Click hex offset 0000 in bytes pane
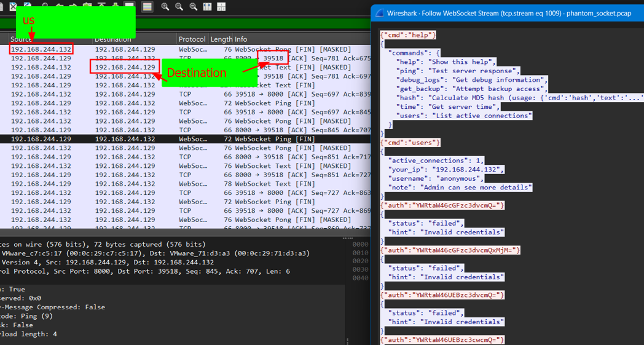Viewport: 644px width, 345px height. (x=360, y=244)
